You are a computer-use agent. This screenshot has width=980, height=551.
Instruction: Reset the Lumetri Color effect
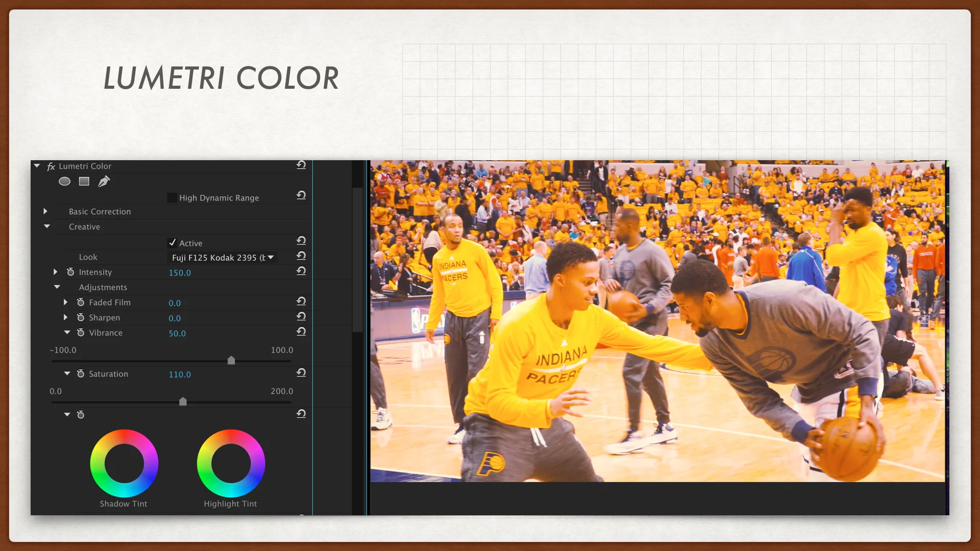coord(301,165)
